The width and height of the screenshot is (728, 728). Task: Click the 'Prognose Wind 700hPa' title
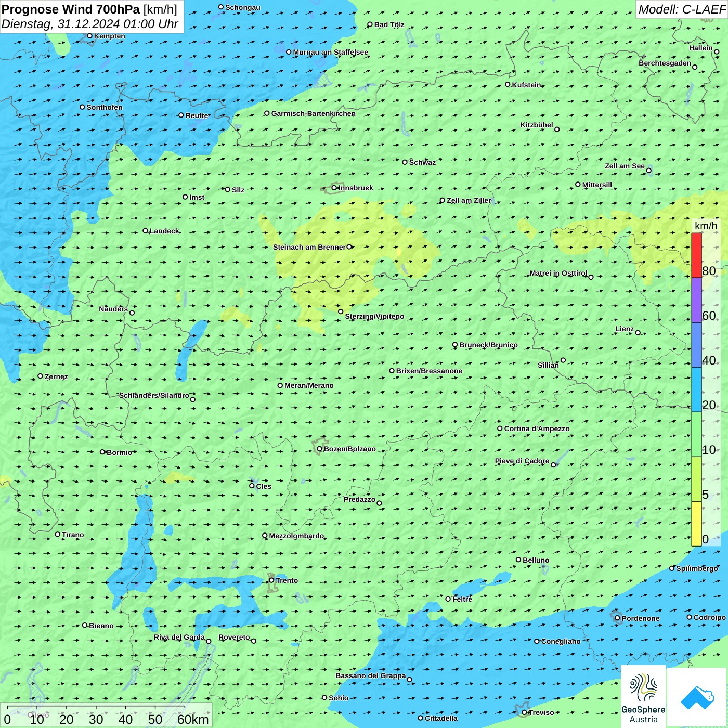(71, 9)
